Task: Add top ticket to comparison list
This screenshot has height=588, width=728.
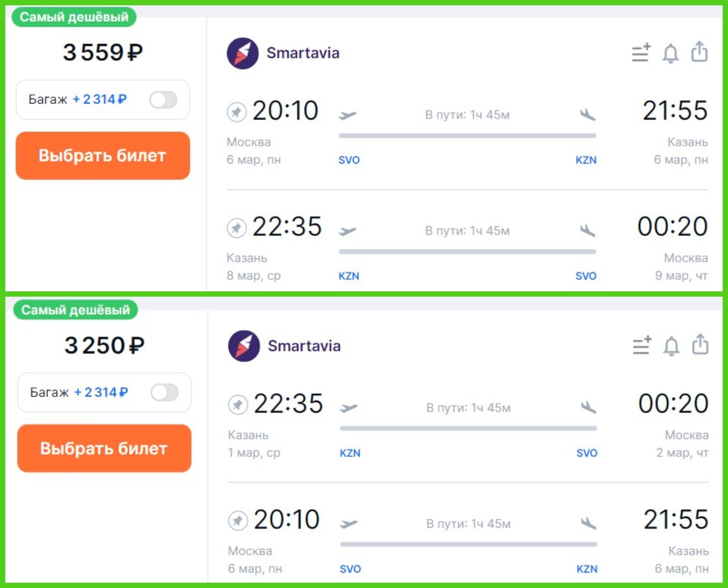Action: (x=641, y=53)
